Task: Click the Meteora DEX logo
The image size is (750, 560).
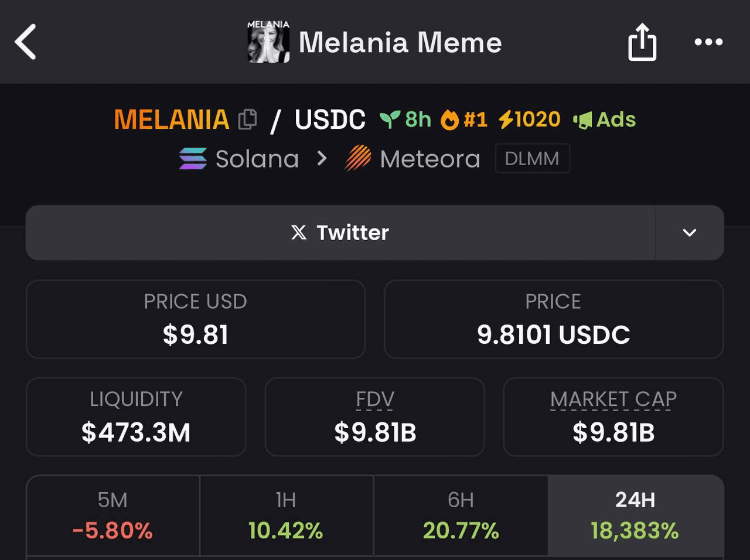Action: 358,158
